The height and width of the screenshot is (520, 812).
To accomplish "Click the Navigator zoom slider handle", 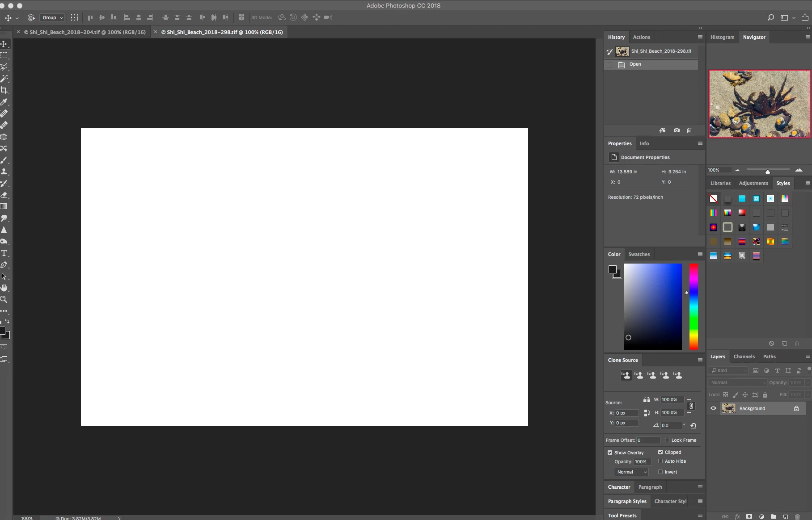I will point(767,172).
